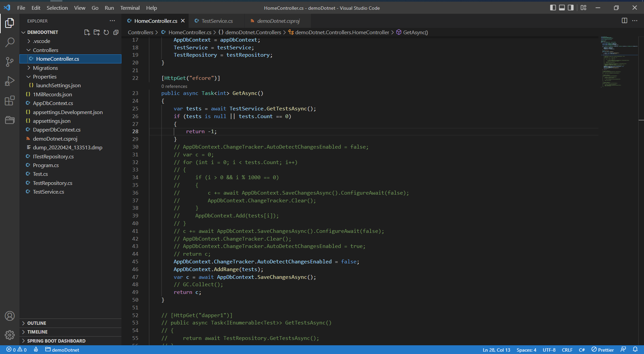Open the Project Manager folder icon
This screenshot has width=644, height=354.
pos(10,120)
